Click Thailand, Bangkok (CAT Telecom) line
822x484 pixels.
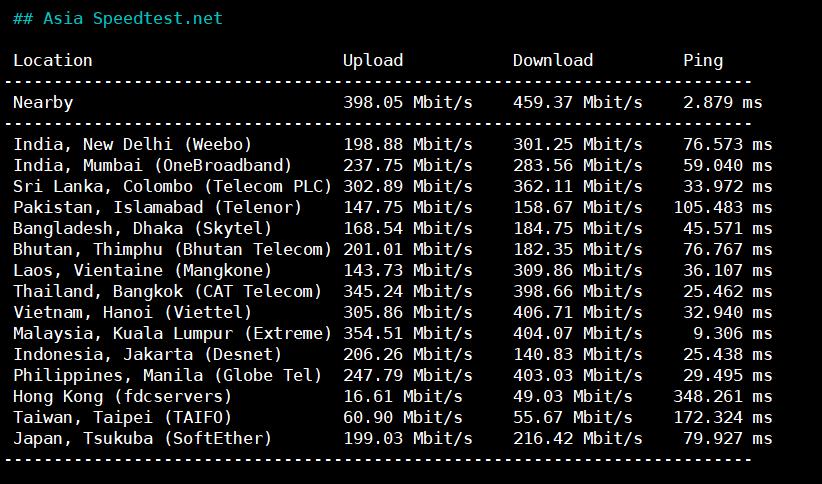167,291
